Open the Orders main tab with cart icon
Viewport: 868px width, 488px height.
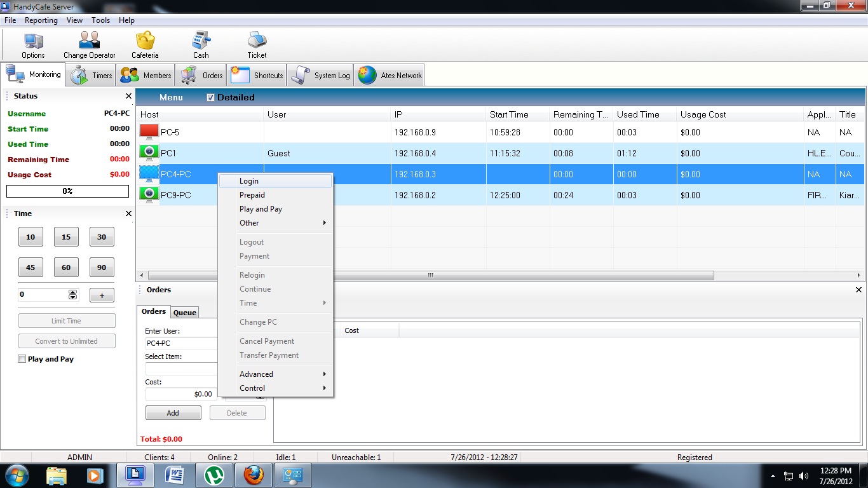coord(202,75)
